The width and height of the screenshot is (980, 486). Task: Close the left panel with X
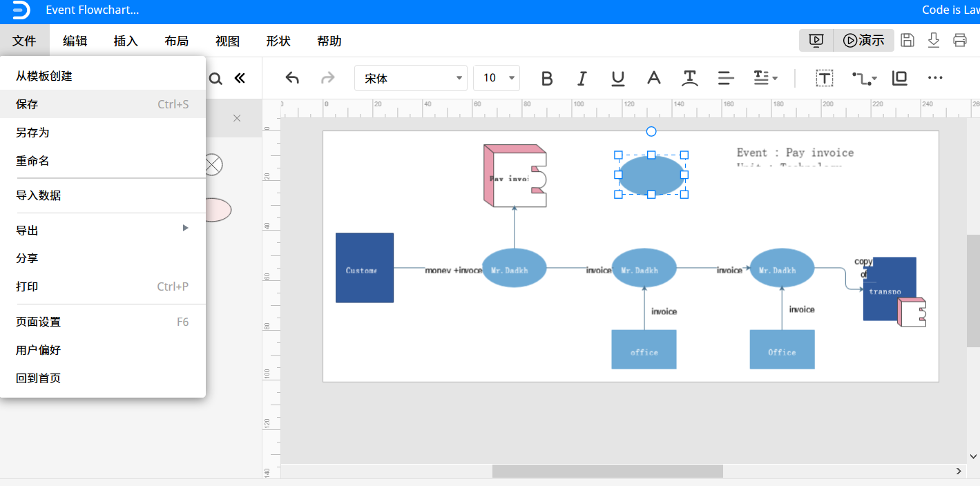(x=237, y=118)
